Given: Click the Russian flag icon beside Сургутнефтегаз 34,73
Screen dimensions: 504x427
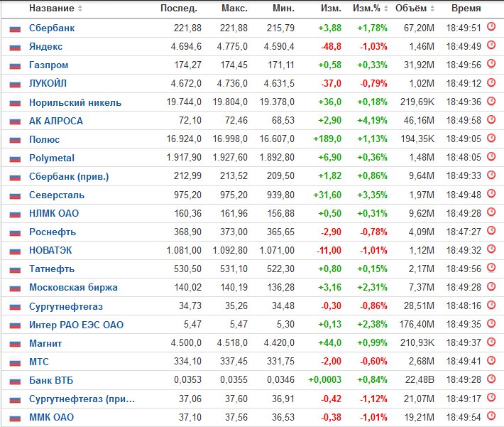Looking at the screenshot, I should (x=15, y=307).
